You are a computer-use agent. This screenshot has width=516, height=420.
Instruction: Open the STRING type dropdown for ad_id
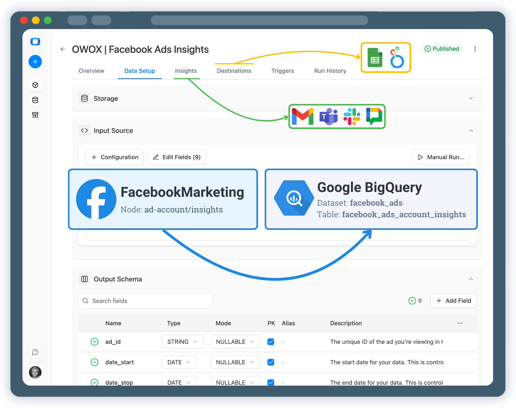click(x=182, y=342)
